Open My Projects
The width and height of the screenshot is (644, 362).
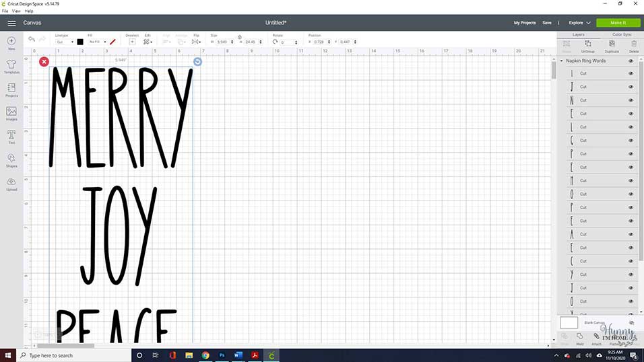[525, 23]
